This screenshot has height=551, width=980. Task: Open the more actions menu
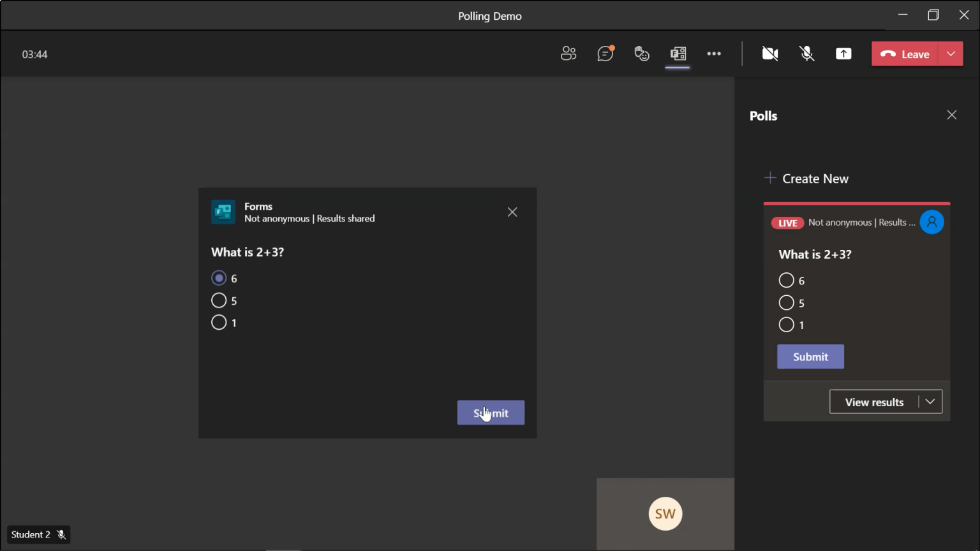pos(714,54)
